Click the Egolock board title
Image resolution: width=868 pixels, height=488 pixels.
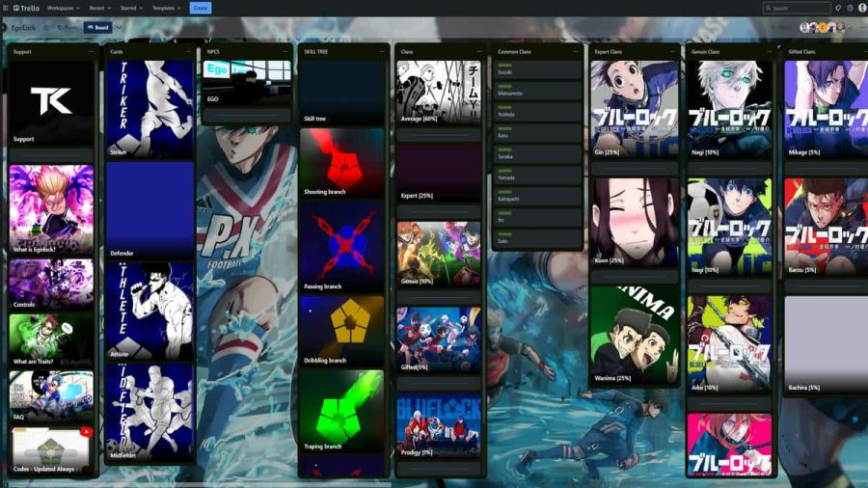coord(23,28)
